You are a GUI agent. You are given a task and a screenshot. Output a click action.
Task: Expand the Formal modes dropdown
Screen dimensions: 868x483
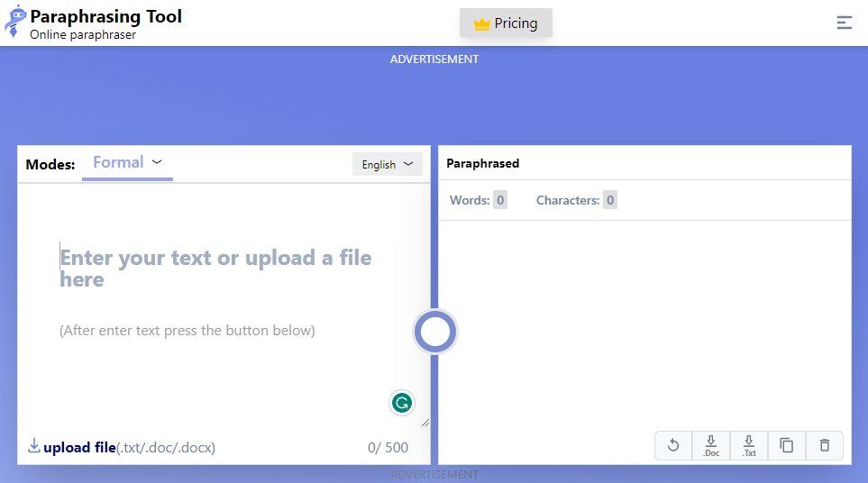tap(127, 163)
